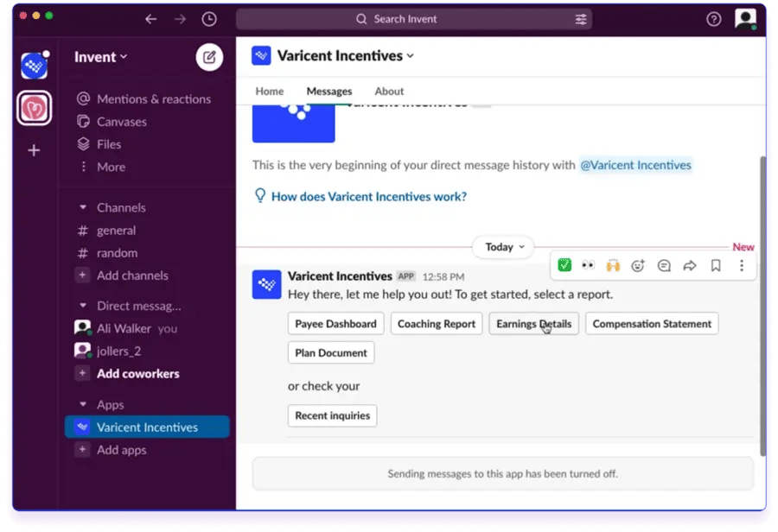
Task: Go back with the left arrow icon
Action: pyautogui.click(x=150, y=19)
